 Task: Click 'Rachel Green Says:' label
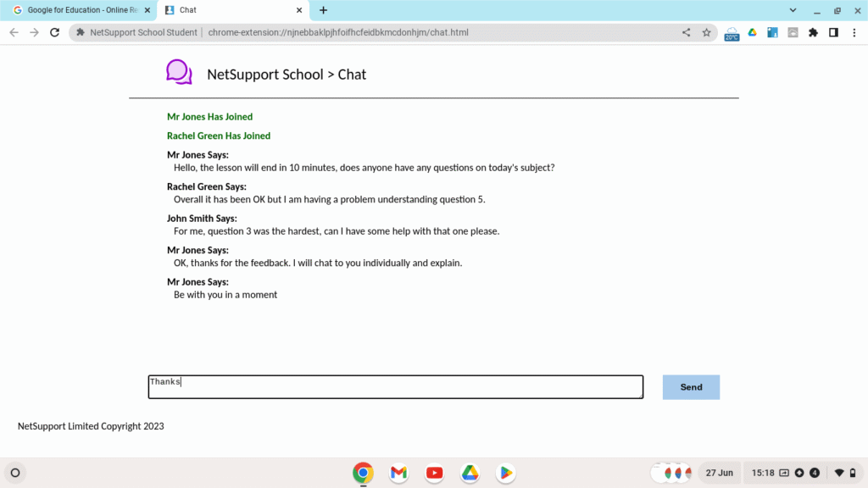coord(207,186)
